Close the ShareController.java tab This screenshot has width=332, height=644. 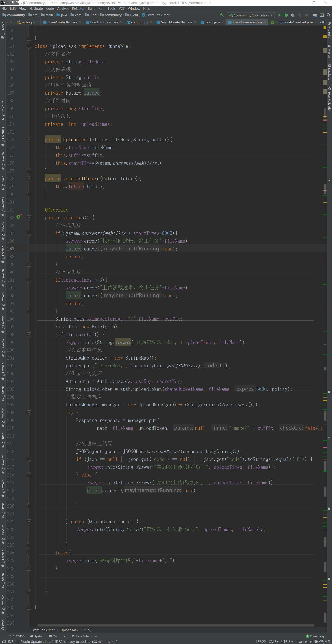click(80, 22)
